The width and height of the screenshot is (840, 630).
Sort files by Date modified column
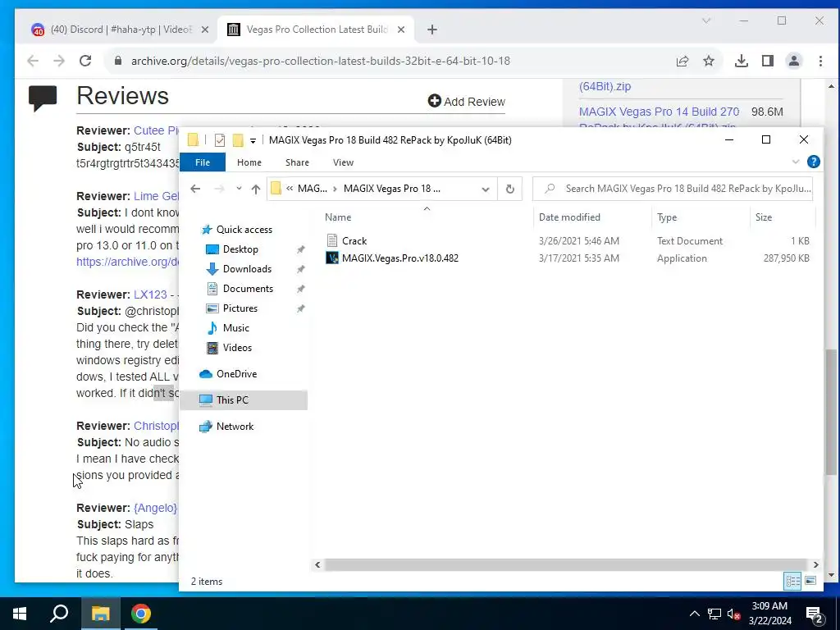[x=569, y=217]
